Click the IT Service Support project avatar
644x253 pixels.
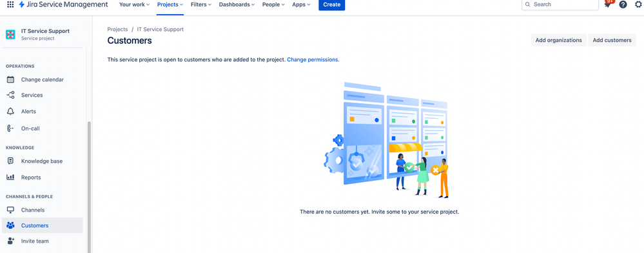tap(11, 35)
